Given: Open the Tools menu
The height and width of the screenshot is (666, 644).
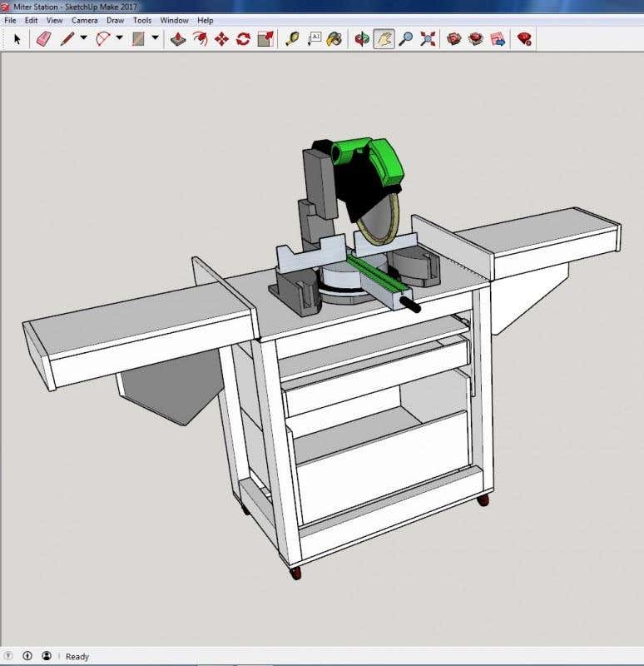Looking at the screenshot, I should click(142, 20).
